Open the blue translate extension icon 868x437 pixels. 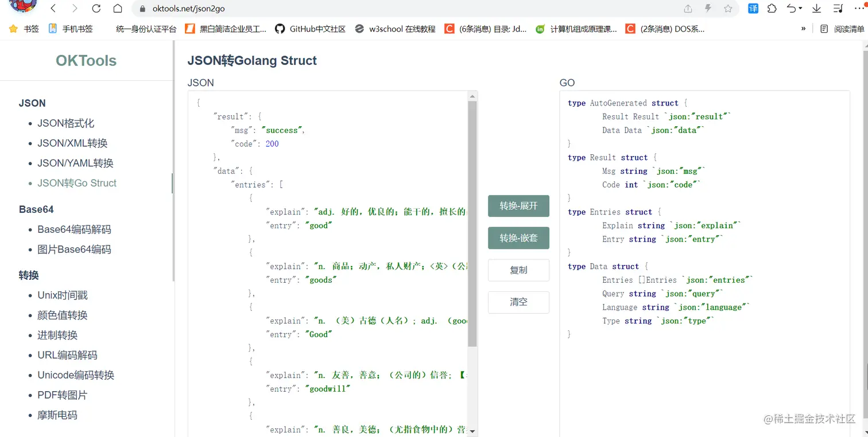pyautogui.click(x=753, y=9)
